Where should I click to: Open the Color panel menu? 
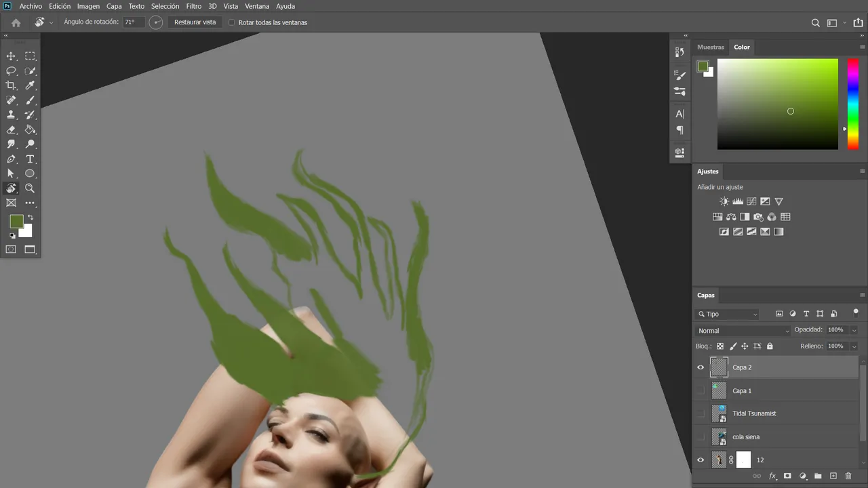coord(863,47)
